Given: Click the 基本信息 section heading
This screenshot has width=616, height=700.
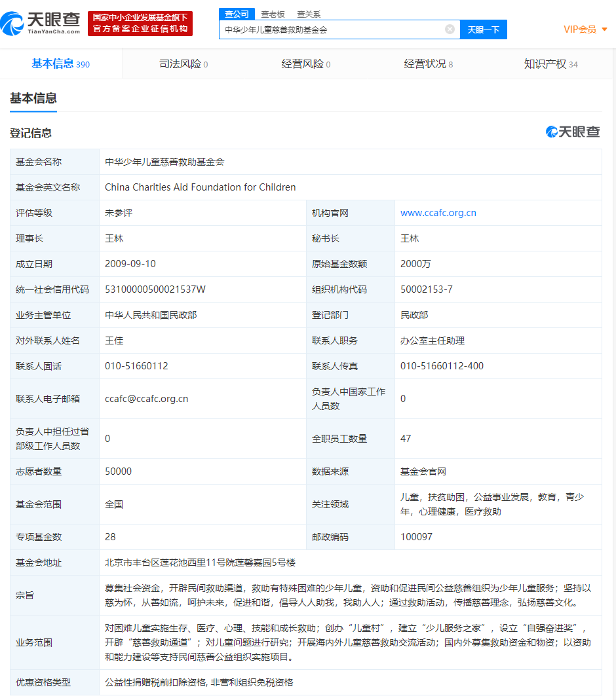Looking at the screenshot, I should click(33, 98).
